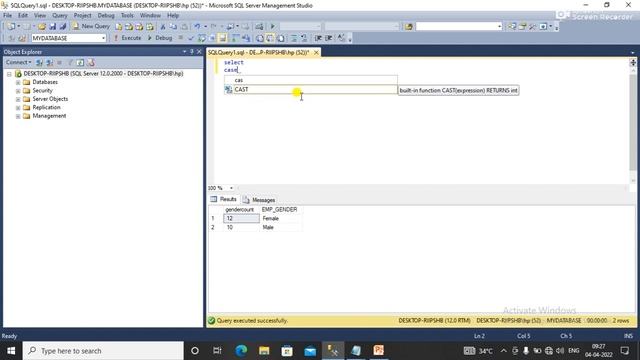Expand the Databases folder

tap(18, 82)
